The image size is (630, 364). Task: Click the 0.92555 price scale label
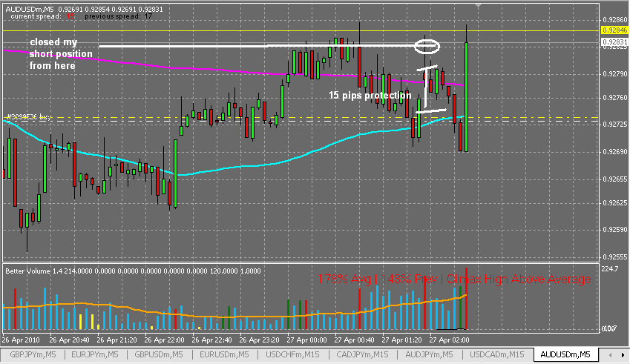(615, 257)
